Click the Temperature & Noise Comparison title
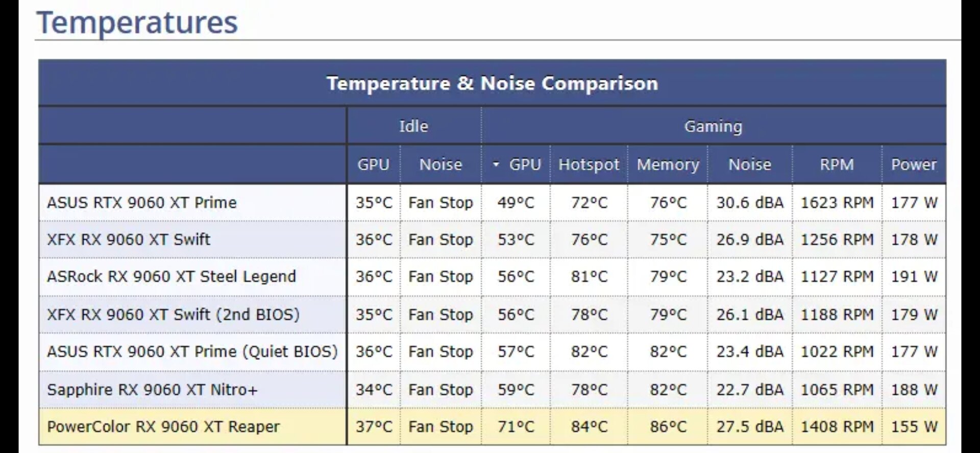Screen dimensions: 980x453 (492, 83)
